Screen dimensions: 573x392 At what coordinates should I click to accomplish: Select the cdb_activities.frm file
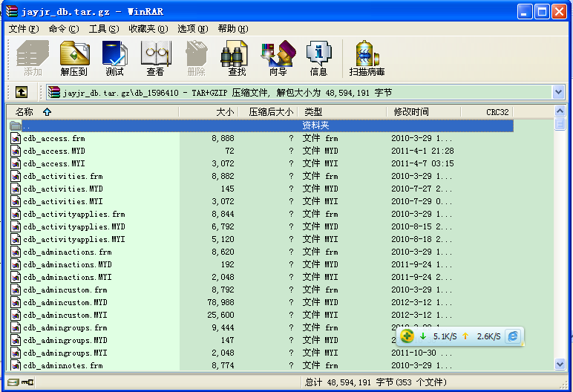63,176
